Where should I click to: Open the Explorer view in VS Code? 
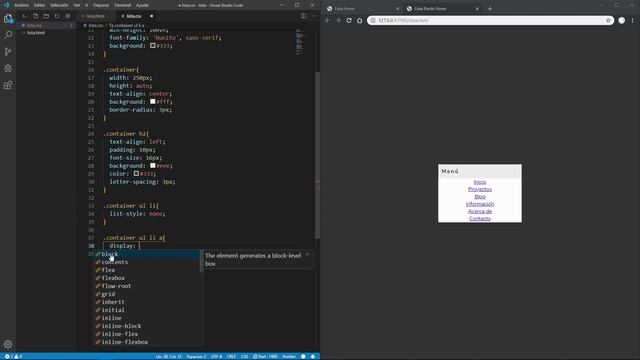[8, 18]
